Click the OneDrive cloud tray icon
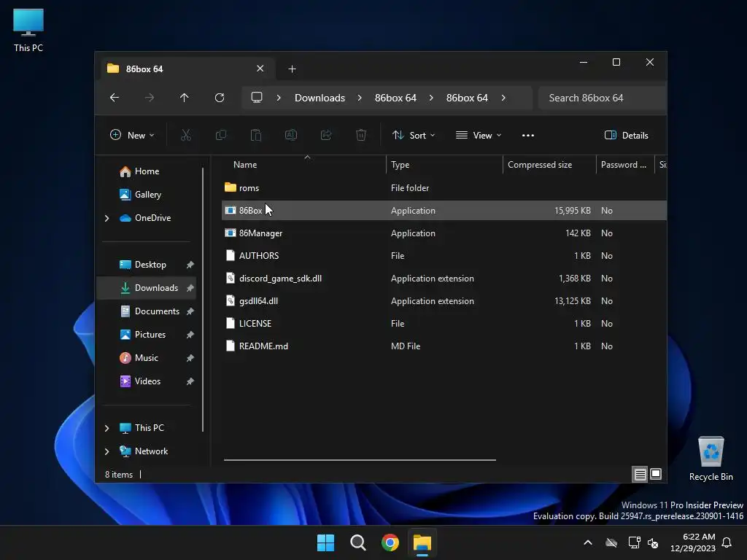Viewport: 747px width, 560px height. pos(611,542)
